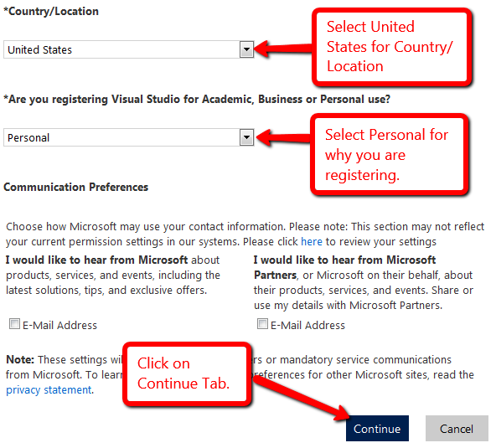496x448 pixels.
Task: Select the Communication Preferences heading
Action: click(76, 188)
